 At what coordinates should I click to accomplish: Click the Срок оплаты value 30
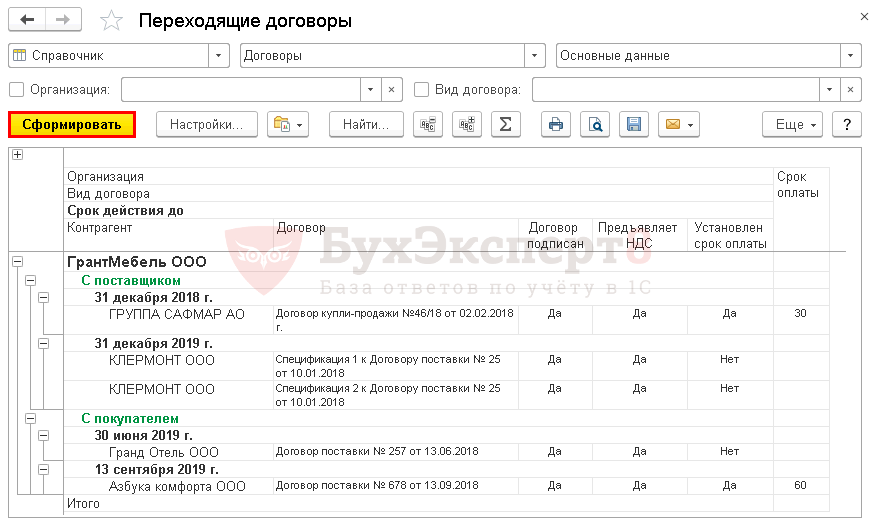point(800,314)
